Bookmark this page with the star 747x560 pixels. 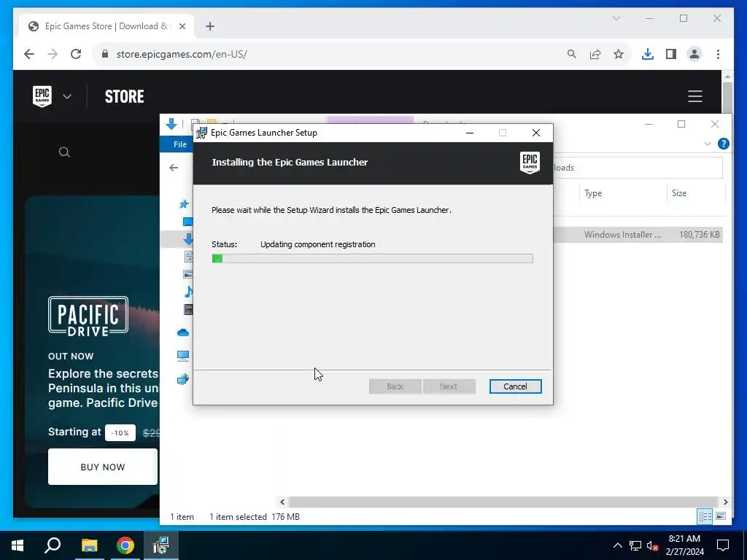pyautogui.click(x=619, y=54)
